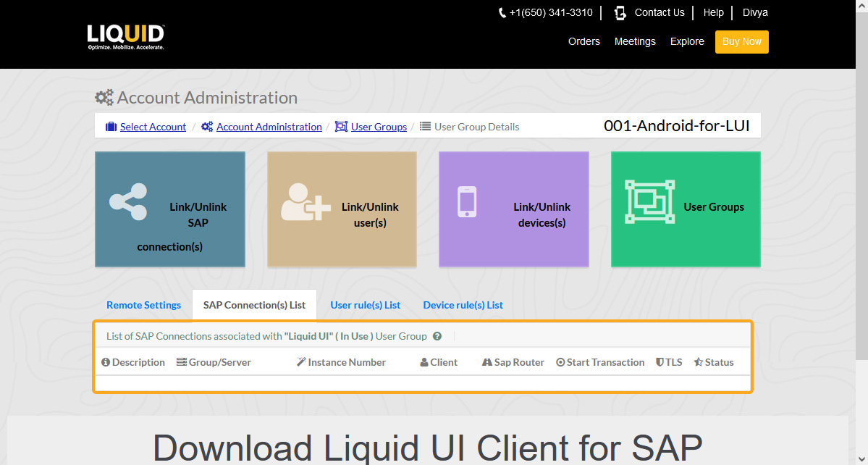Click the Account Administration gears icon
The image size is (868, 465).
[x=104, y=98]
